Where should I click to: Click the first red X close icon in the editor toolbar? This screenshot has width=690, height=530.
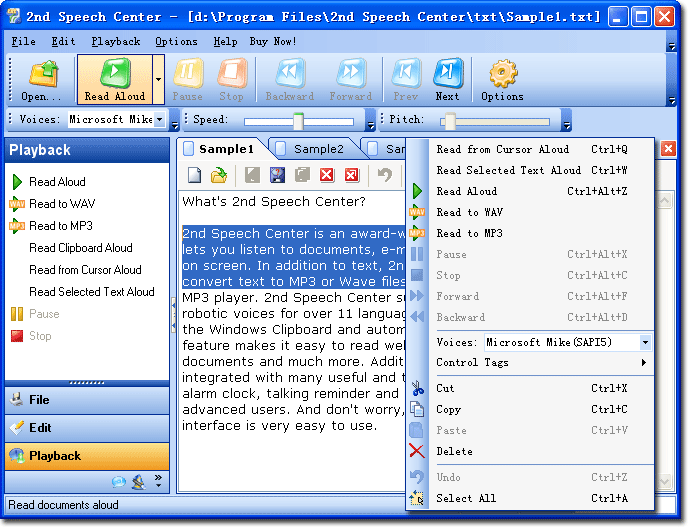click(327, 175)
